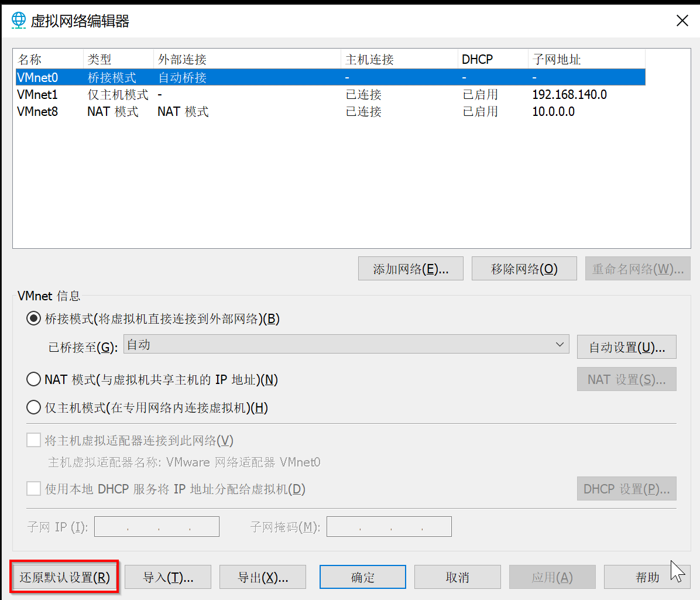Click the 应用(A) button
The image size is (700, 600).
pyautogui.click(x=553, y=577)
